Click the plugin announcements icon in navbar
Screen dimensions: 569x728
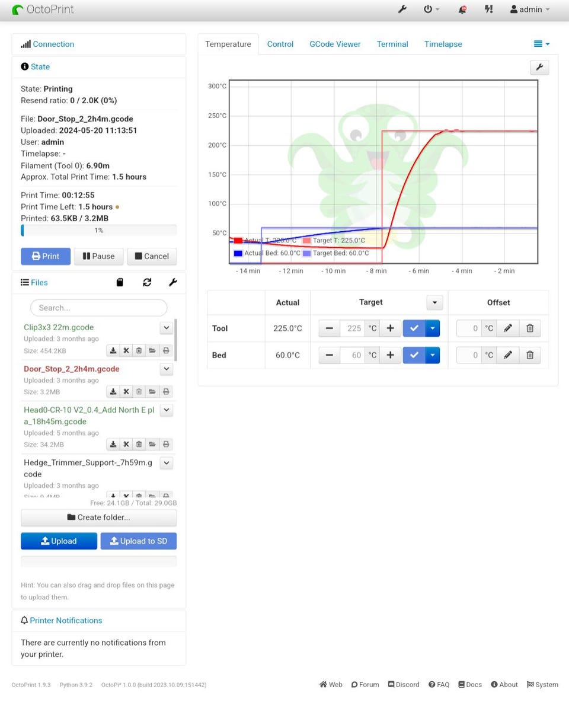tap(488, 9)
